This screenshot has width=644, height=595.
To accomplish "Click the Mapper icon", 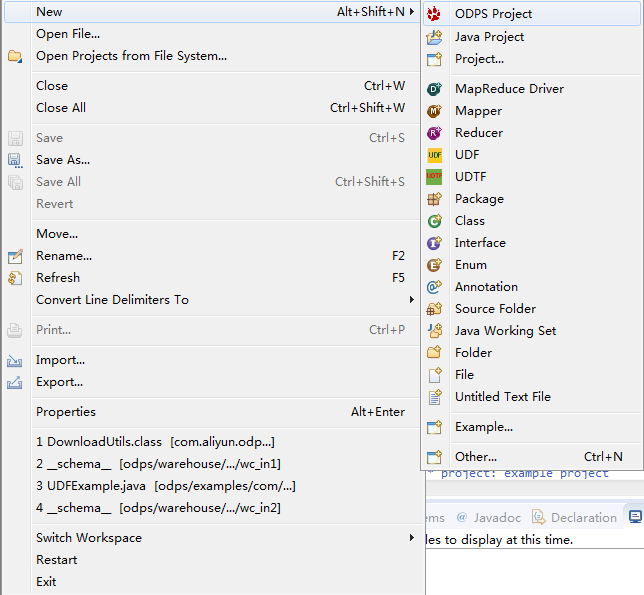I will pyautogui.click(x=434, y=111).
